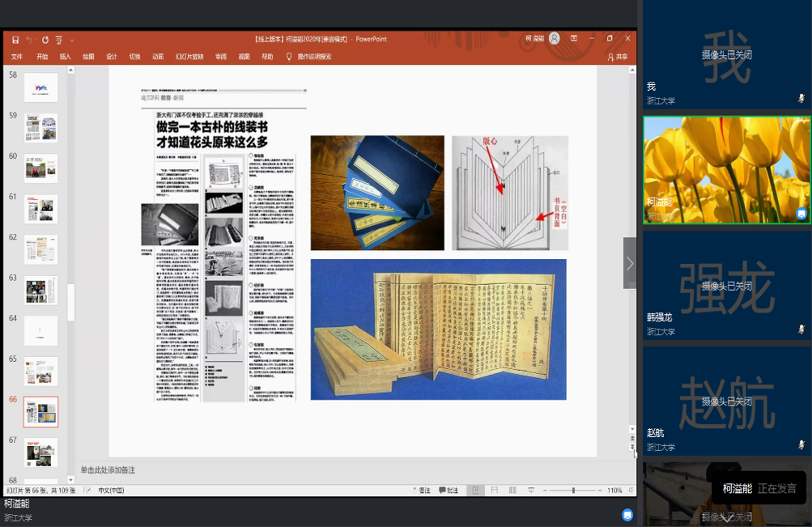The image size is (812, 527).
Task: Click the fit slide to window icon
Action: click(x=629, y=491)
